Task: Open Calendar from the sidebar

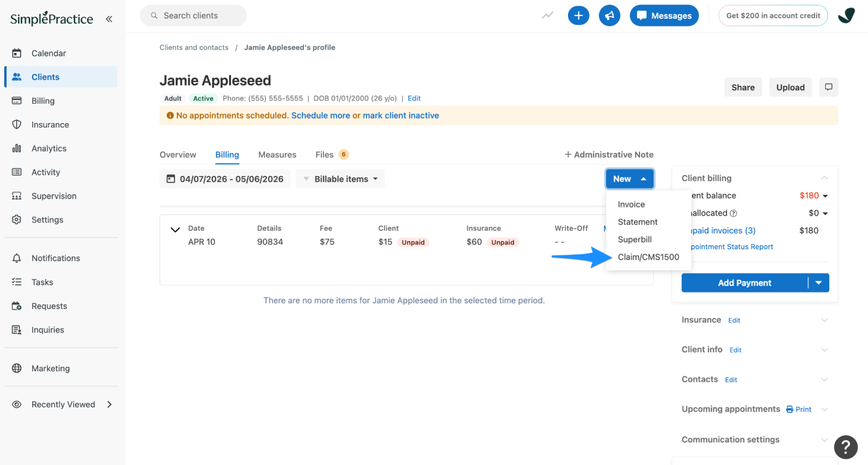Action: pyautogui.click(x=49, y=53)
